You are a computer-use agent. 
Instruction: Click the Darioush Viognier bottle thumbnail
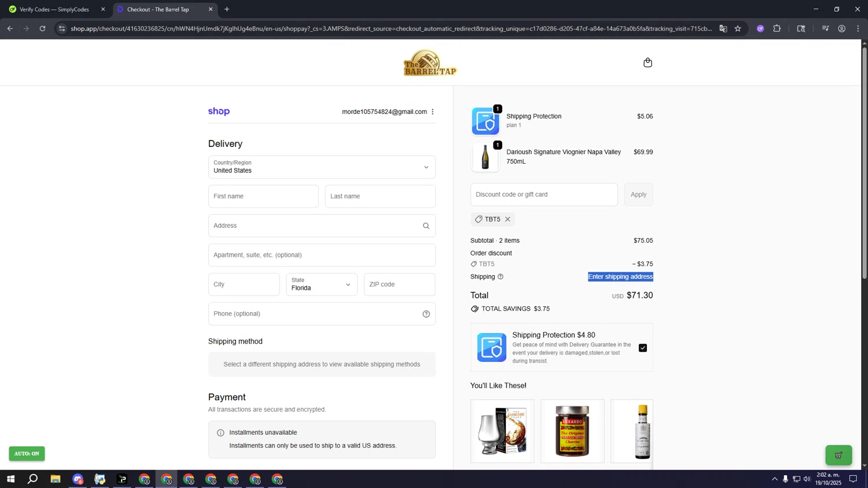(485, 158)
